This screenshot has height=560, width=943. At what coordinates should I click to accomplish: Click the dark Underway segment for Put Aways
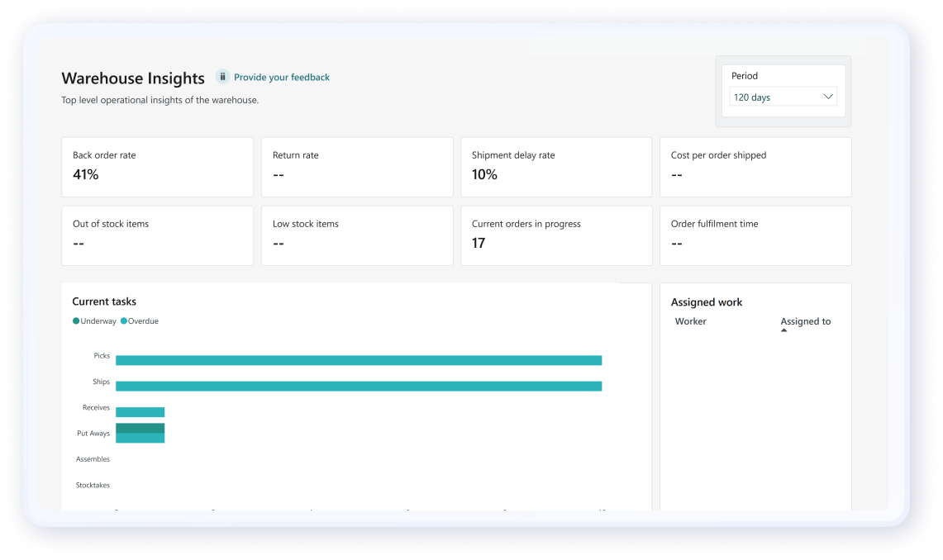pyautogui.click(x=140, y=428)
